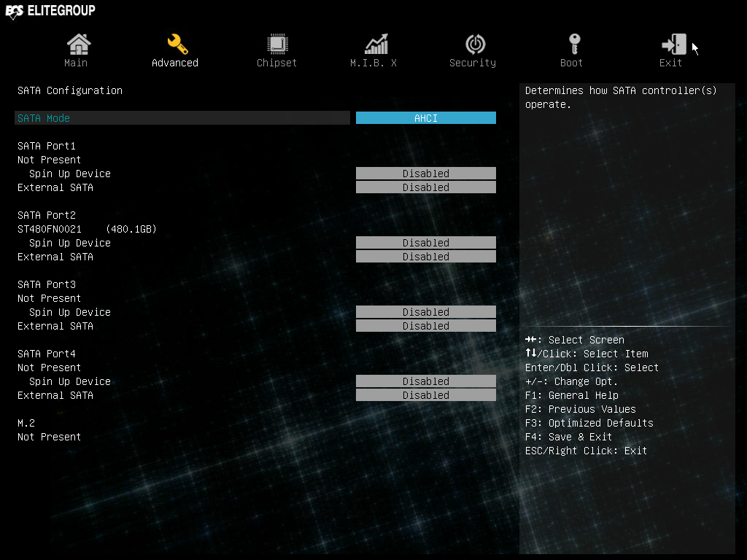Click the M.2 label
The image size is (747, 560).
(26, 424)
